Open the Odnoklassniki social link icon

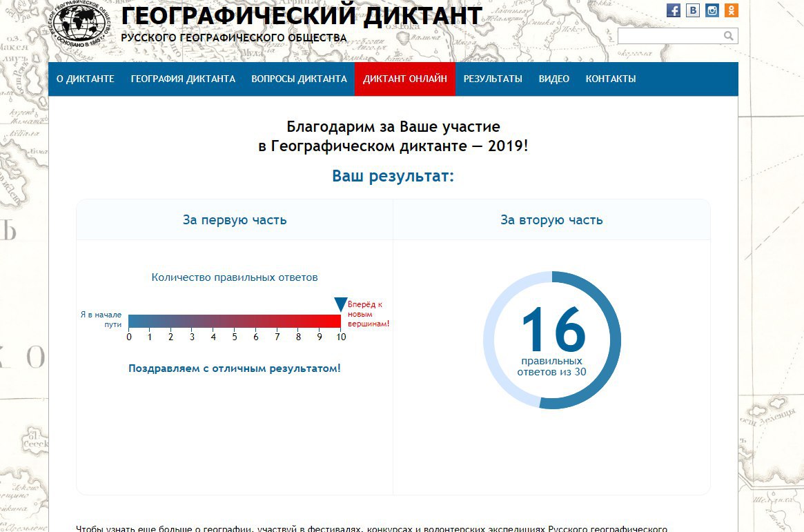tap(732, 10)
